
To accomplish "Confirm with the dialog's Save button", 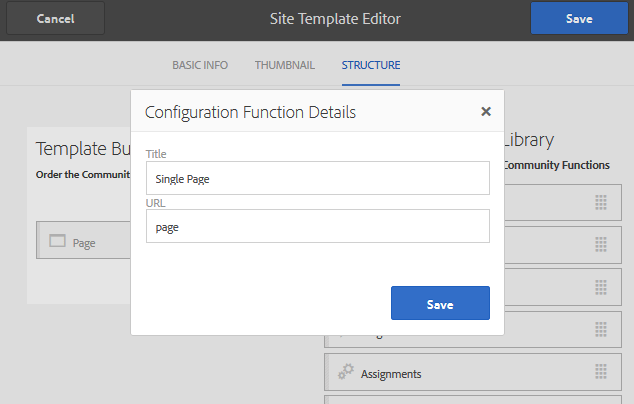I will (439, 304).
